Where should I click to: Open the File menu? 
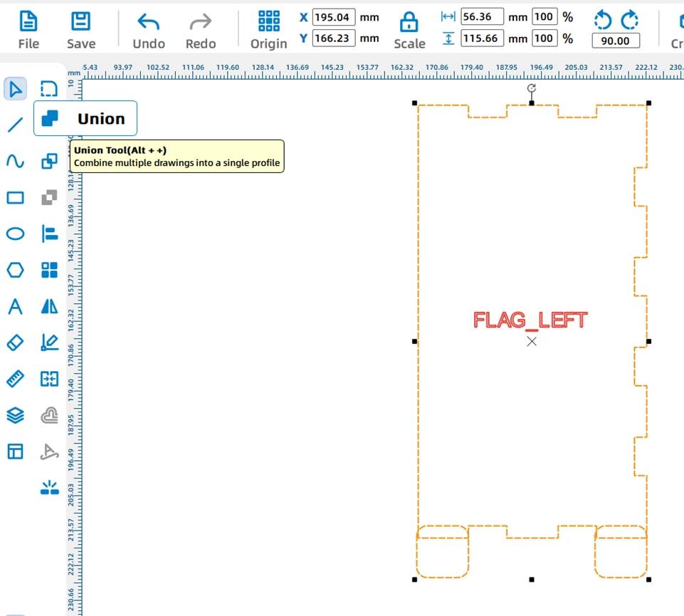[x=28, y=31]
